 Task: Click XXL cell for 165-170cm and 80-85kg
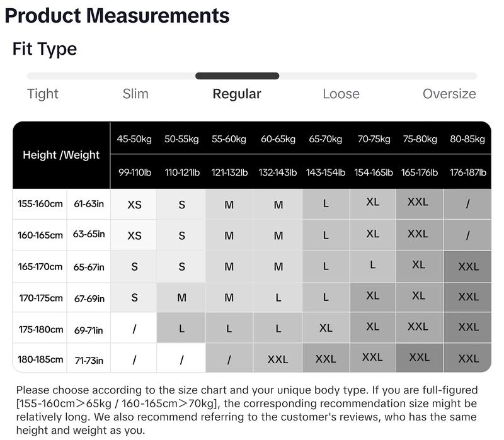[x=468, y=266]
